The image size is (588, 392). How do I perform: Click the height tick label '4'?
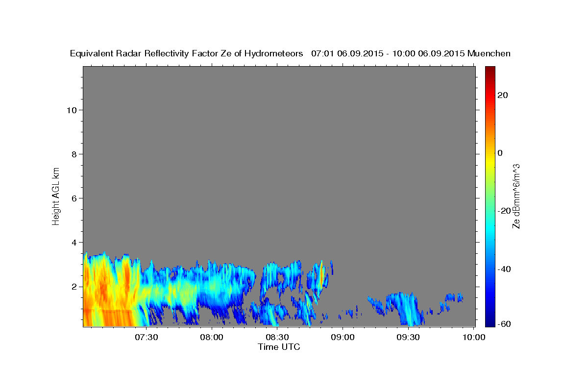pos(74,242)
